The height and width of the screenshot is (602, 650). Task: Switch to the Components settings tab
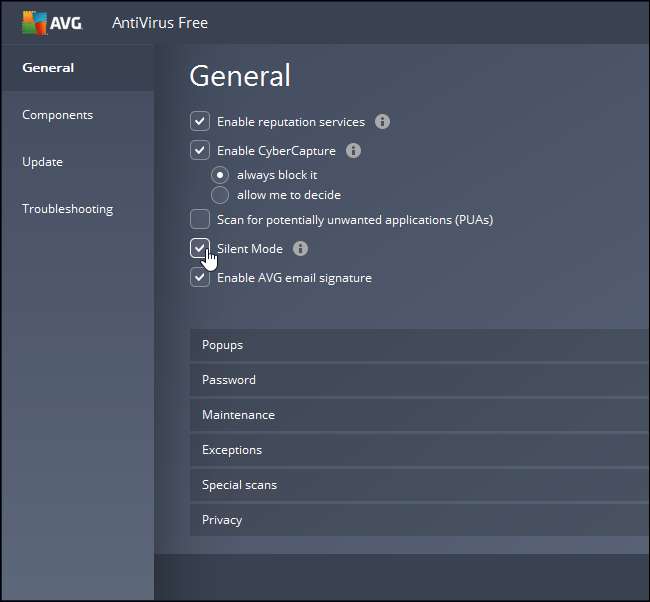(x=58, y=115)
